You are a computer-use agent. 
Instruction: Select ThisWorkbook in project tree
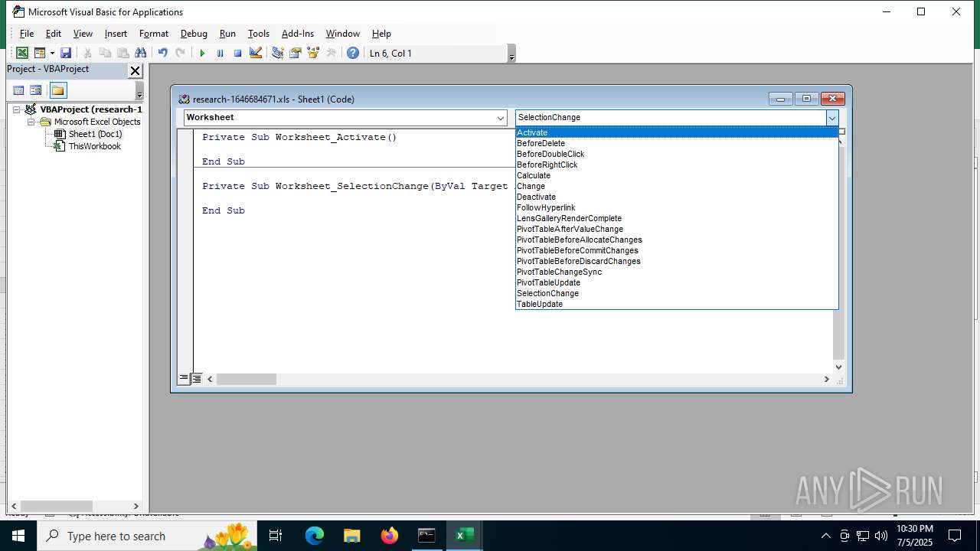coord(95,146)
